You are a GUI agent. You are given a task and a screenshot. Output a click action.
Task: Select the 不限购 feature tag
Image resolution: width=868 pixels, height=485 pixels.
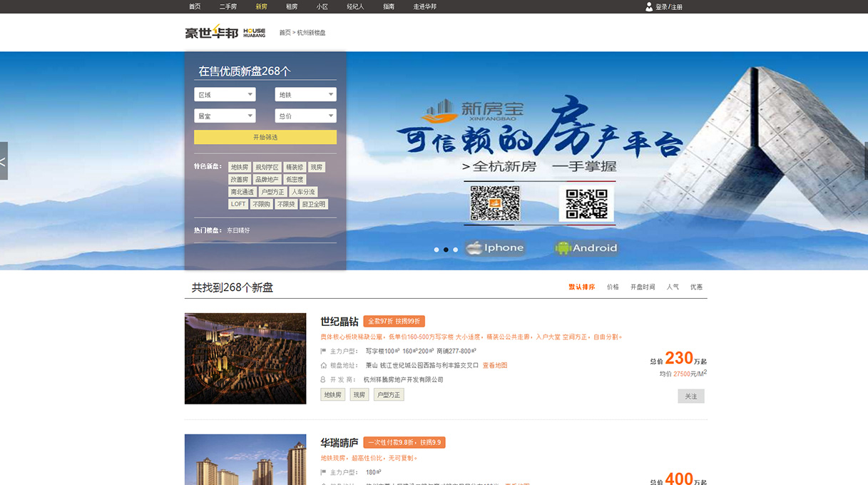(x=261, y=204)
